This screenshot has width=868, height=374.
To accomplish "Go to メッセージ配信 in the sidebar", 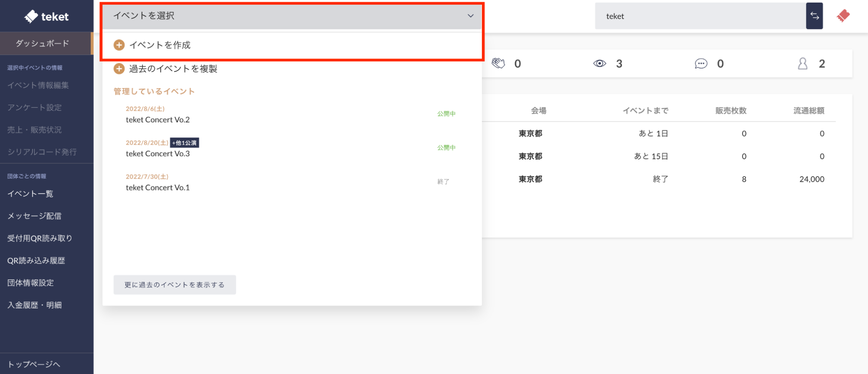I will (x=34, y=216).
